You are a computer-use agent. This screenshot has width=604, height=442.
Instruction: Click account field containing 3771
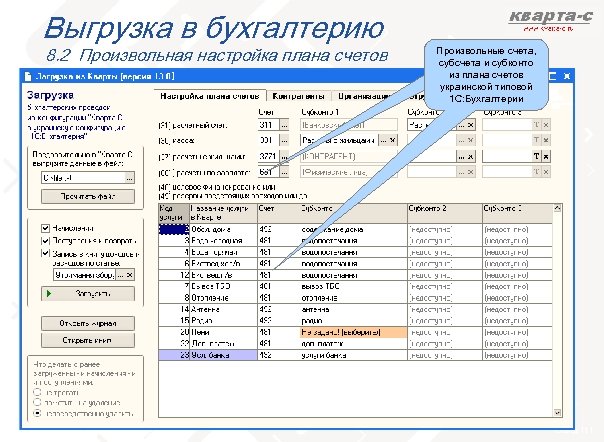[269, 156]
